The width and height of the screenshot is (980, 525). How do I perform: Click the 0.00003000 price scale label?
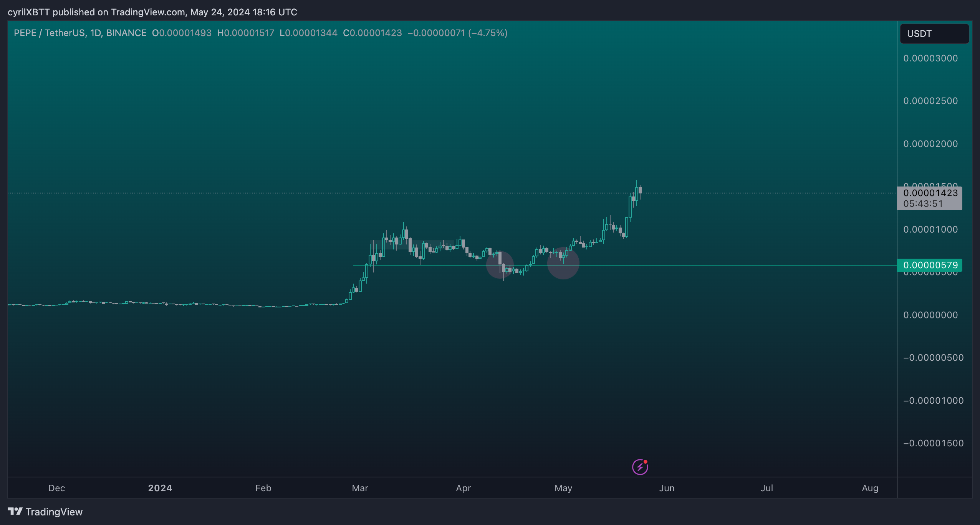click(x=930, y=58)
